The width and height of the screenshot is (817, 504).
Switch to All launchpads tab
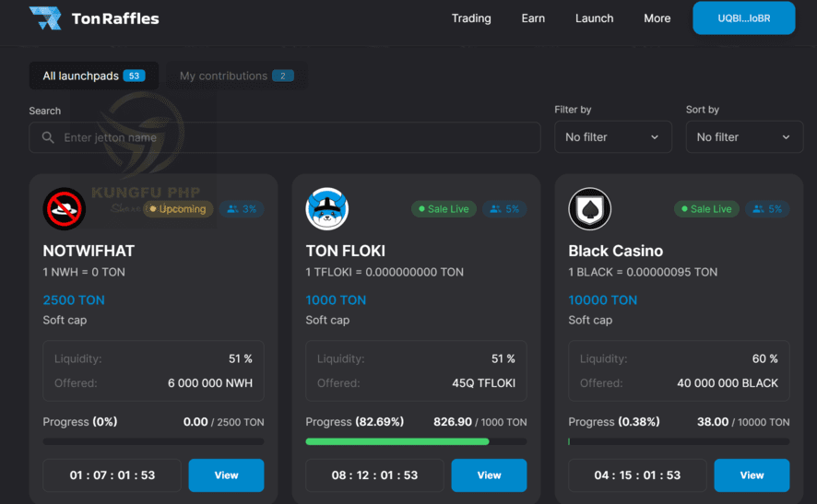tap(94, 76)
